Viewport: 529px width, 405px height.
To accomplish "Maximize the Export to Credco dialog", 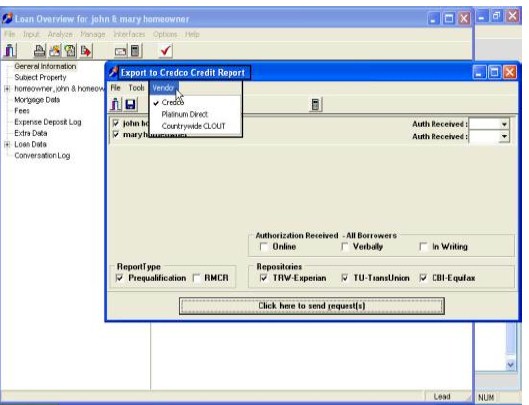I will pos(494,72).
